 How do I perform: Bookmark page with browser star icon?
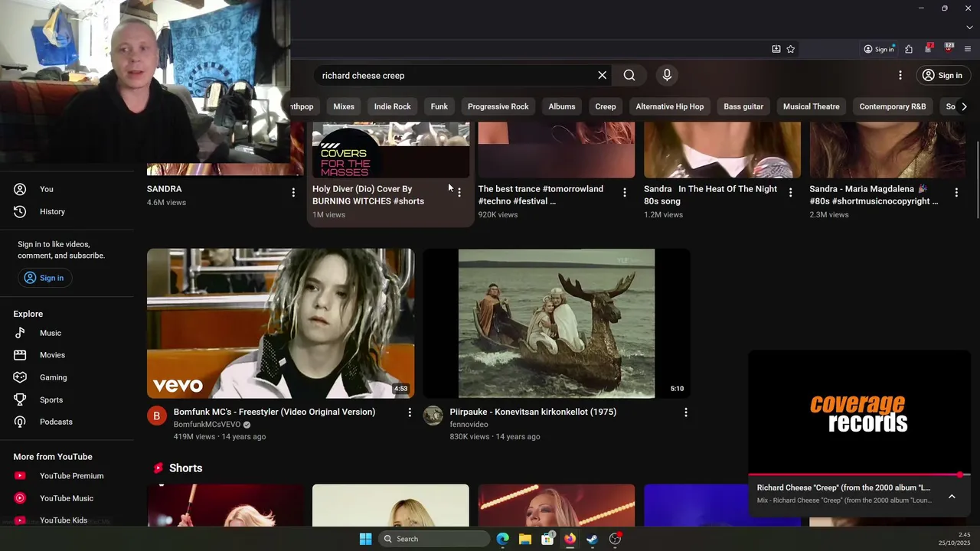(791, 49)
